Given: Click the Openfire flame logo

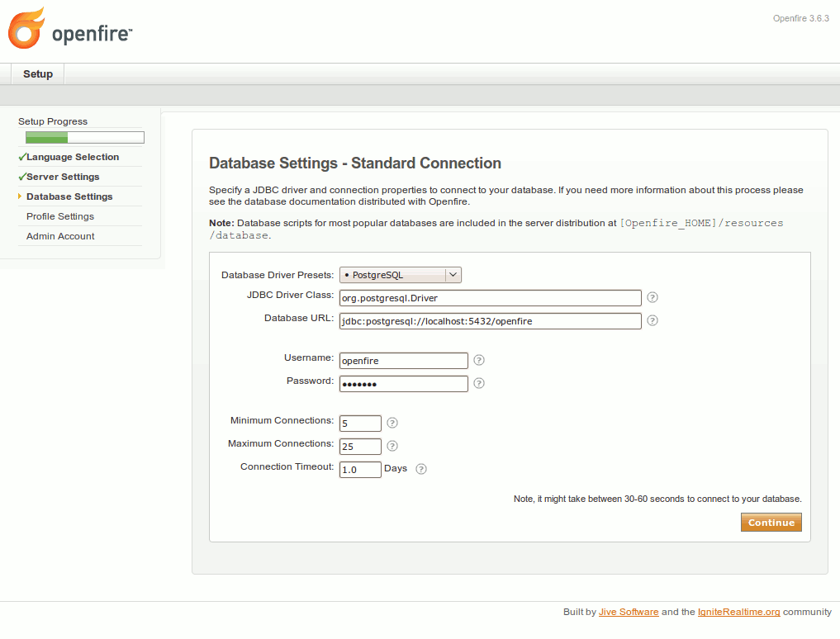Looking at the screenshot, I should point(26,29).
